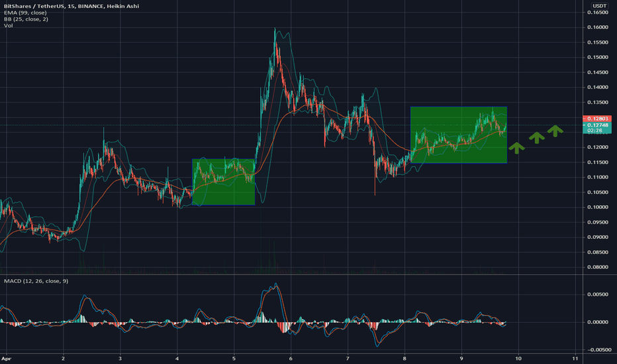Click the 0.12000 price axis label

coord(597,147)
